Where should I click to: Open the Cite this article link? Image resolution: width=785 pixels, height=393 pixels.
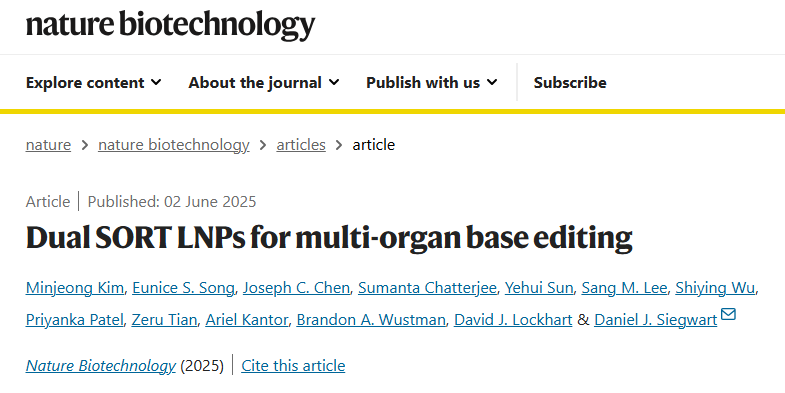tap(293, 365)
